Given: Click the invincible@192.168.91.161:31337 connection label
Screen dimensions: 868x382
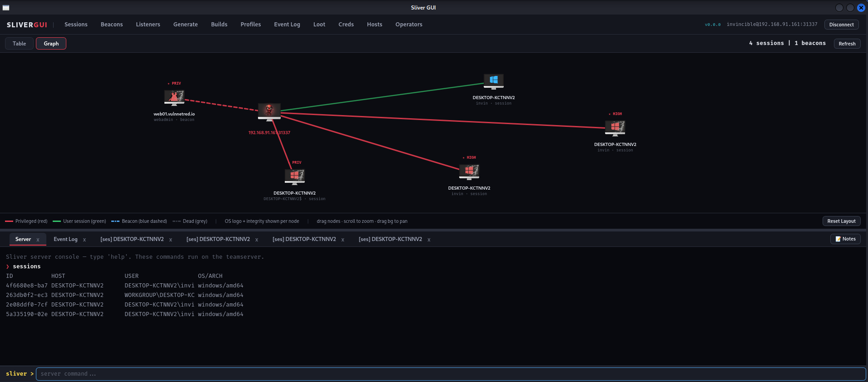Looking at the screenshot, I should 772,25.
